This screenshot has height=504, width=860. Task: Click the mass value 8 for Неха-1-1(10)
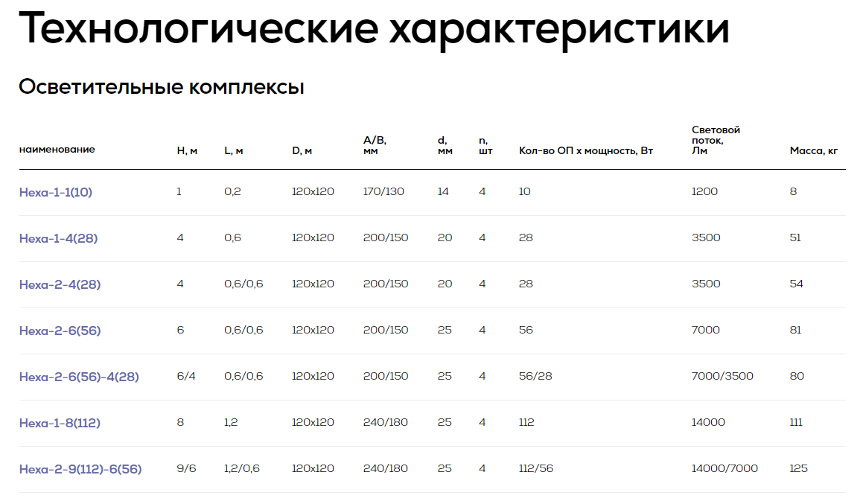tap(793, 191)
